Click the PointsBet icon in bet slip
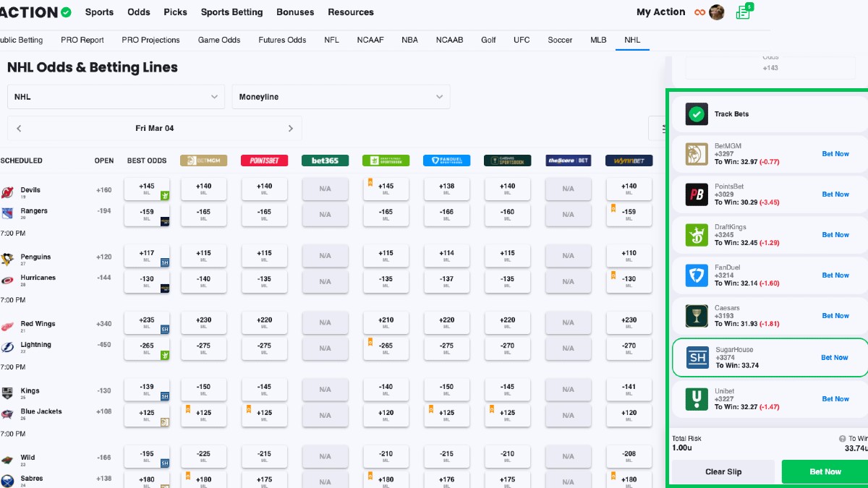 click(x=697, y=194)
